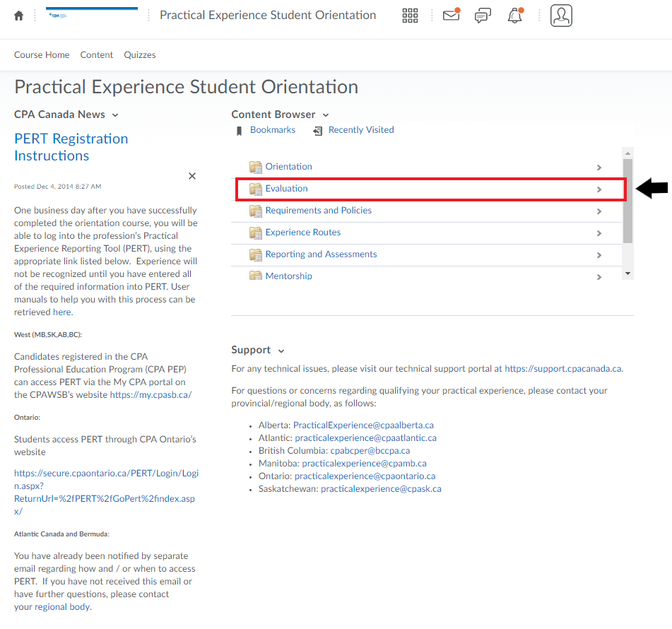
Task: Open the Quizzes tab
Action: tap(140, 55)
